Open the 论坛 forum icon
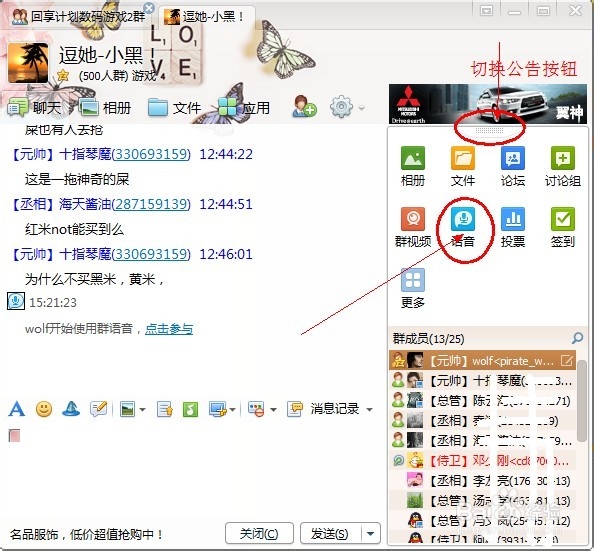The image size is (594, 551). click(513, 158)
